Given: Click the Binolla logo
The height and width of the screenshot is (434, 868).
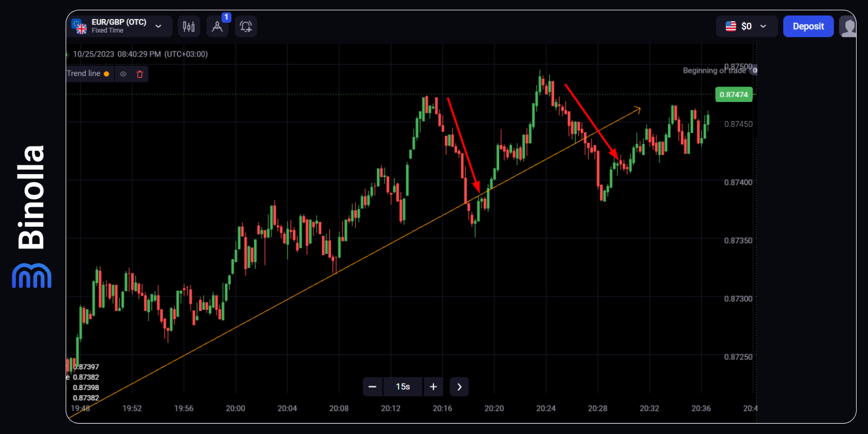Looking at the screenshot, I should 31,217.
